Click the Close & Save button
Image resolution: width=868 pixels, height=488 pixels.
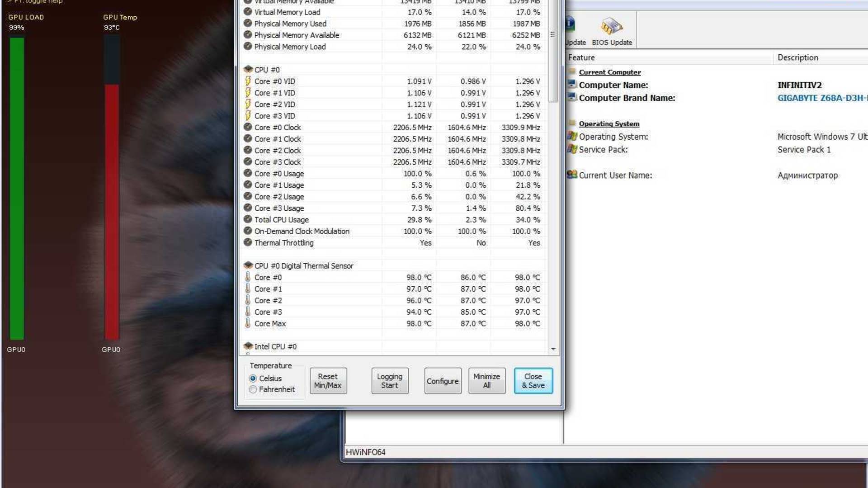[533, 381]
